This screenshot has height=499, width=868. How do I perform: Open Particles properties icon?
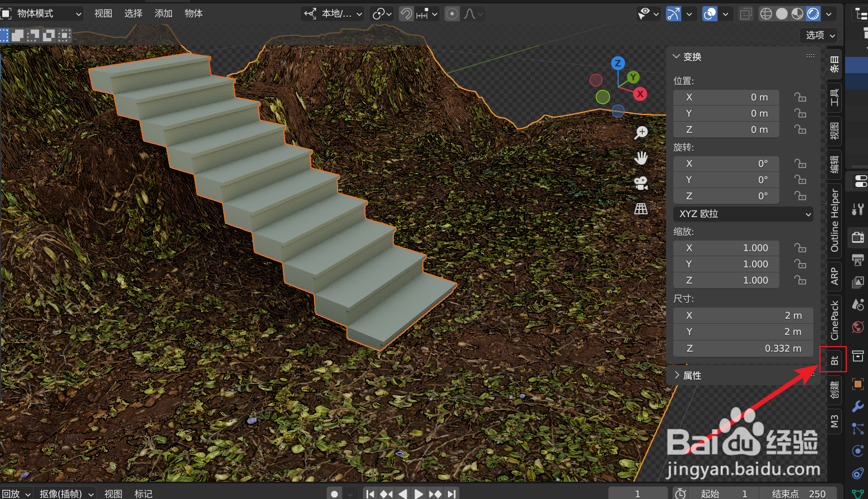858,429
